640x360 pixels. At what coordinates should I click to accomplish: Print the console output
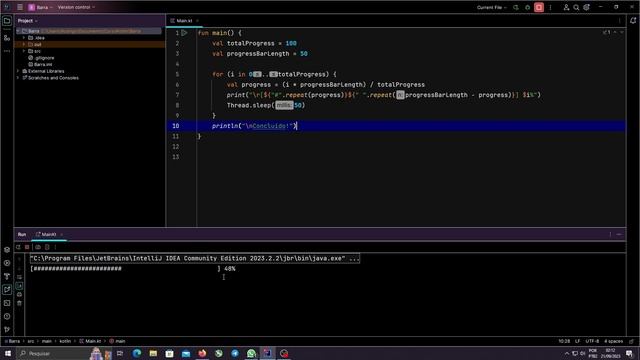[19, 294]
